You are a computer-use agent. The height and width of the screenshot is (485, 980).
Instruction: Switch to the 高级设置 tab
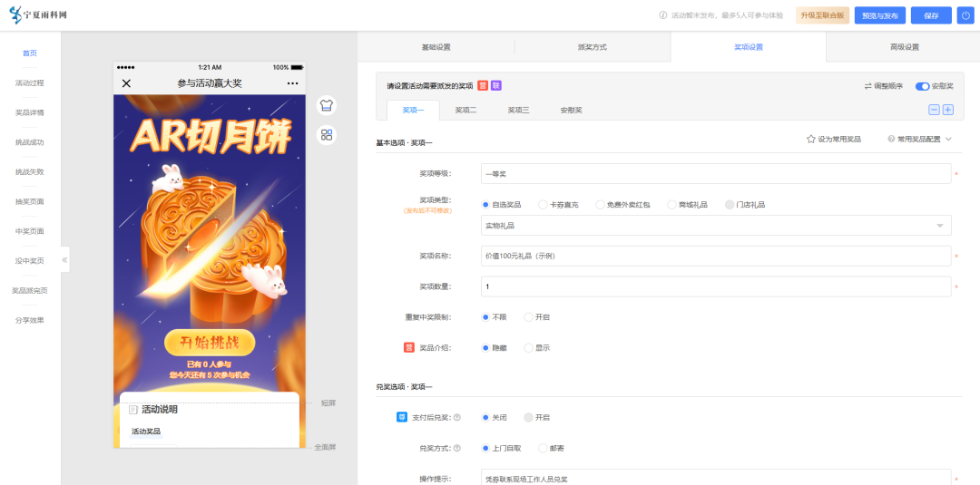tap(905, 47)
